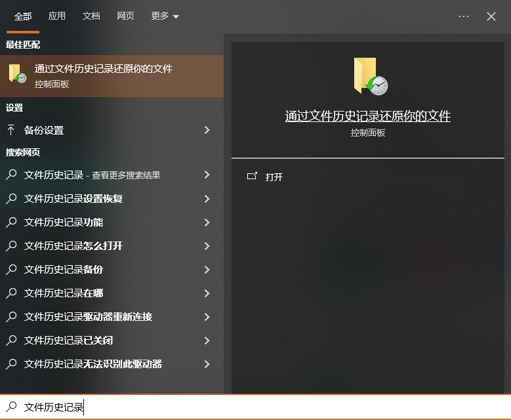Open the three-dot options menu

(463, 16)
